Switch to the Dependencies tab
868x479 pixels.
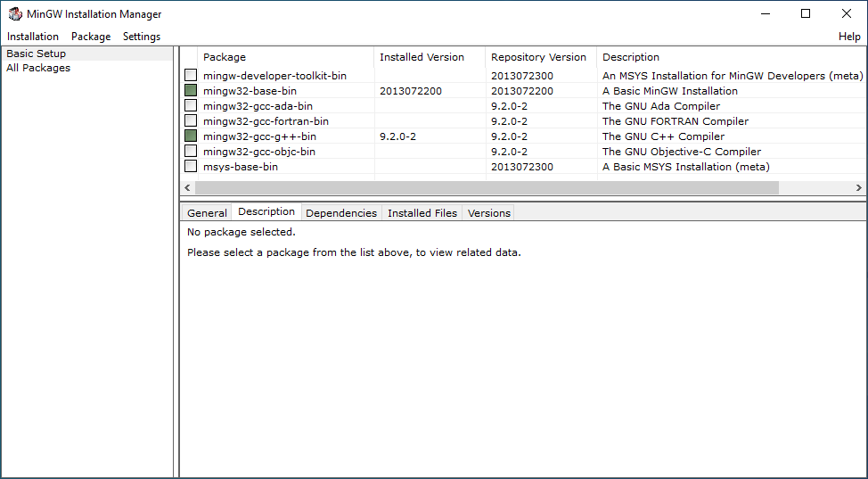[x=341, y=213]
